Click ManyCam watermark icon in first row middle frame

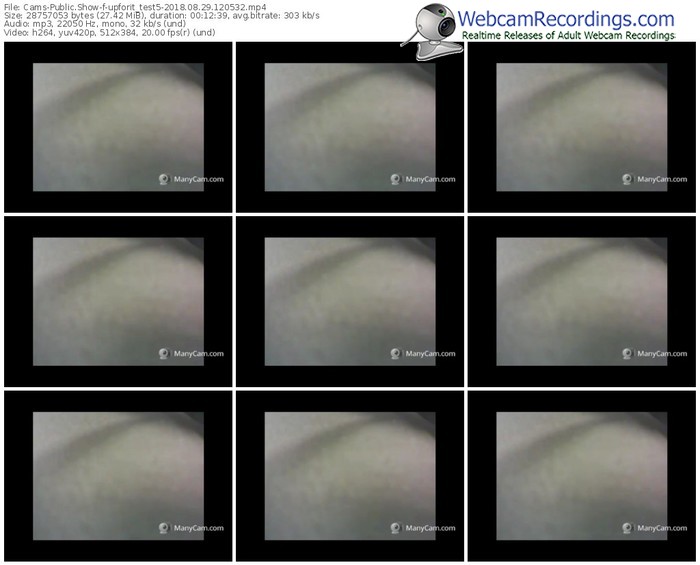(x=395, y=180)
